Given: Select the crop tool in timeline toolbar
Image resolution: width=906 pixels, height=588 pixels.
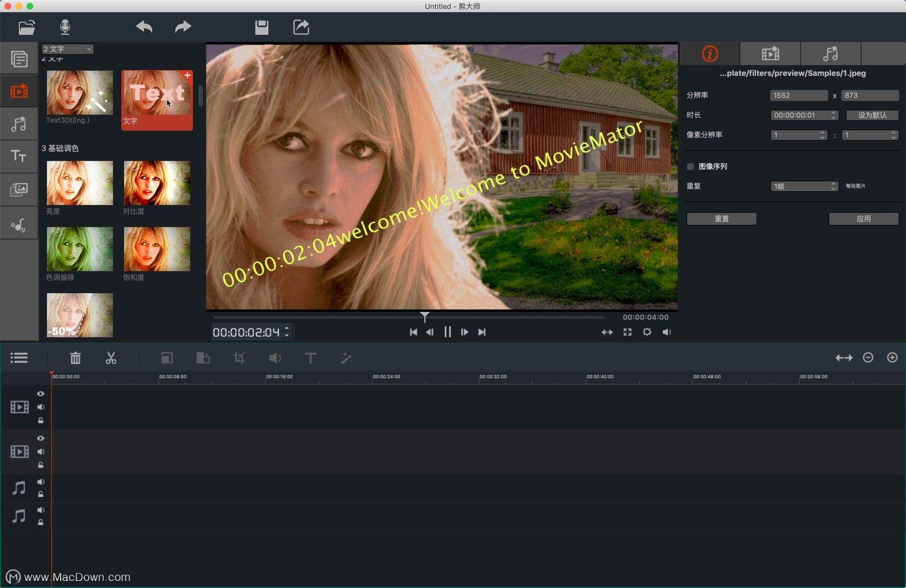Looking at the screenshot, I should (x=239, y=358).
